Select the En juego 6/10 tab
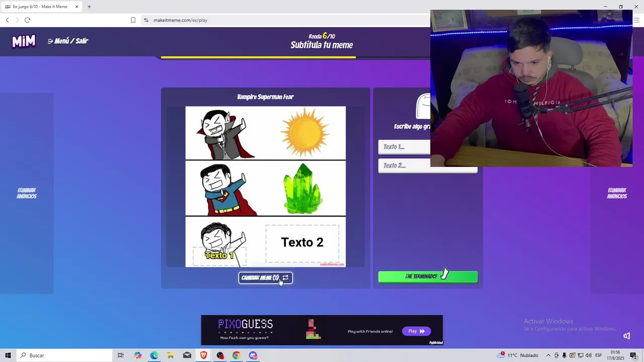 (x=41, y=7)
